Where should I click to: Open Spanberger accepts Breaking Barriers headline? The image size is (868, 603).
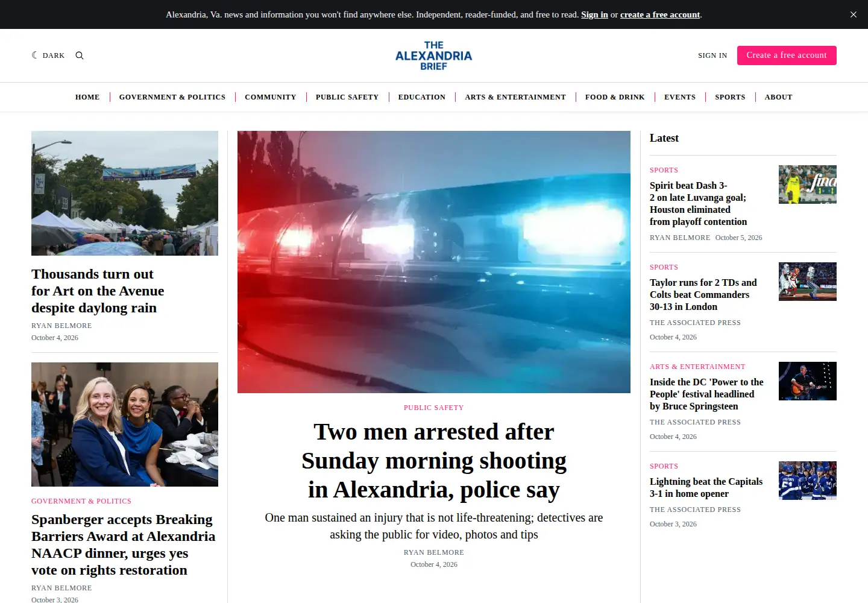coord(124,545)
